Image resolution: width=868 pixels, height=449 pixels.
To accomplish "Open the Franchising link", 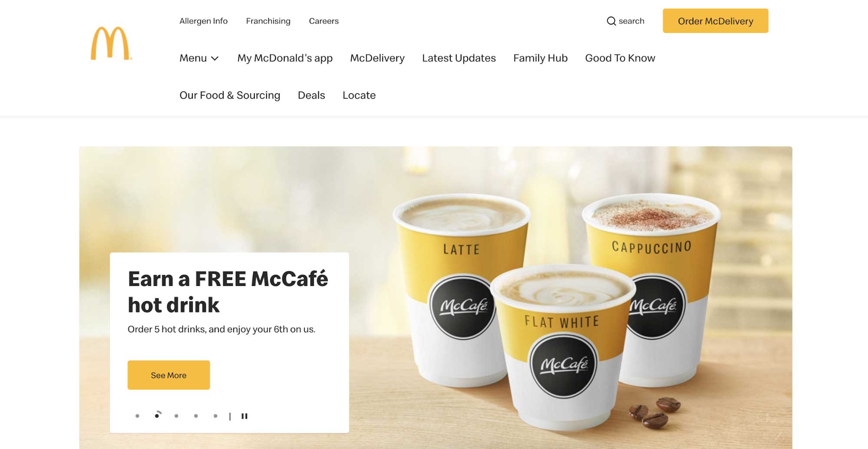I will tap(268, 21).
